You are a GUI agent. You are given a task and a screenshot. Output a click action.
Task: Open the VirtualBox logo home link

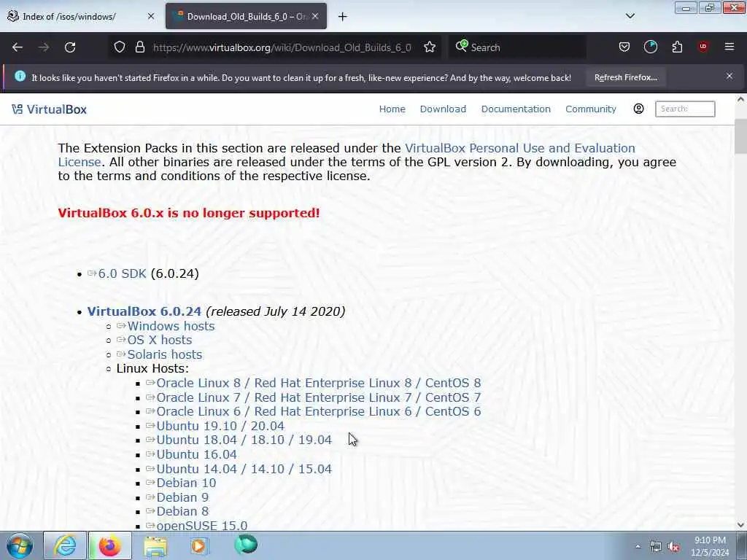pyautogui.click(x=49, y=109)
